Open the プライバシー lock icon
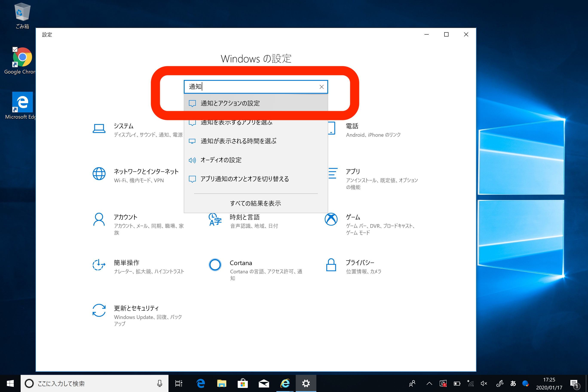 coord(331,265)
